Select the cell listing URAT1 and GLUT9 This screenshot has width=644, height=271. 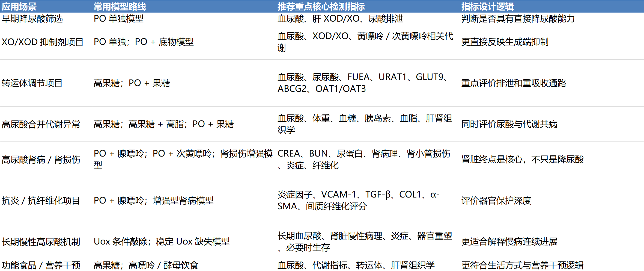coord(363,83)
